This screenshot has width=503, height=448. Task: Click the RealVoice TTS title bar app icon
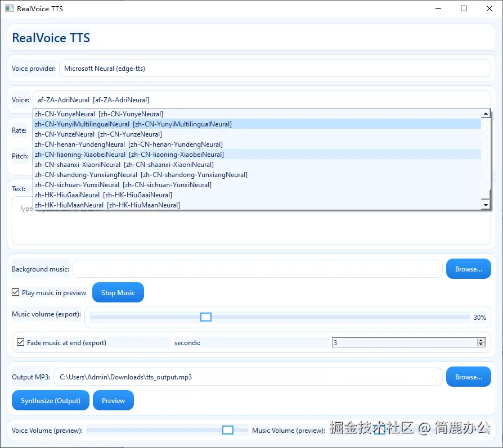10,8
